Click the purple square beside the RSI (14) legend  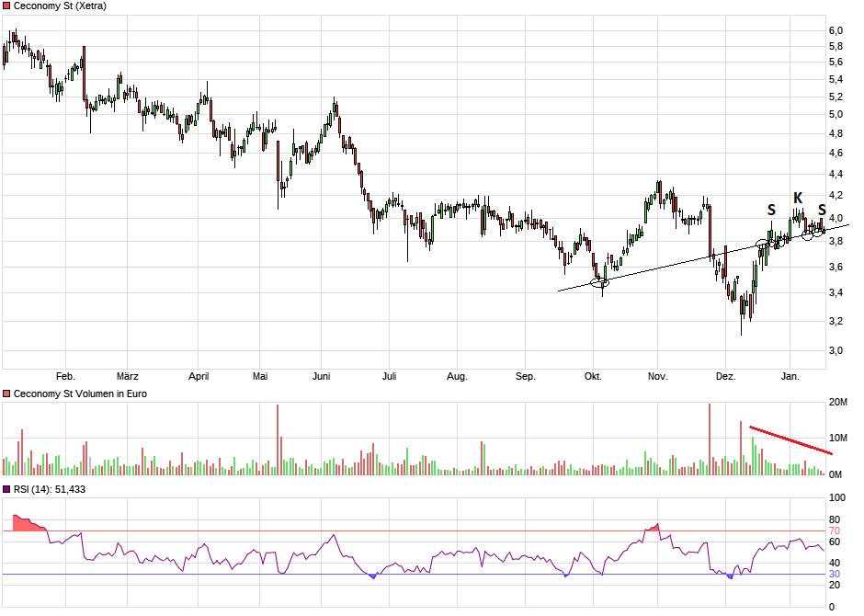tap(7, 489)
